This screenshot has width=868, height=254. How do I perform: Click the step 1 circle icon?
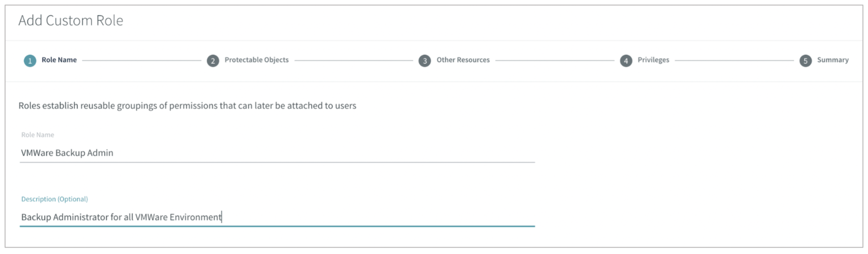click(30, 61)
